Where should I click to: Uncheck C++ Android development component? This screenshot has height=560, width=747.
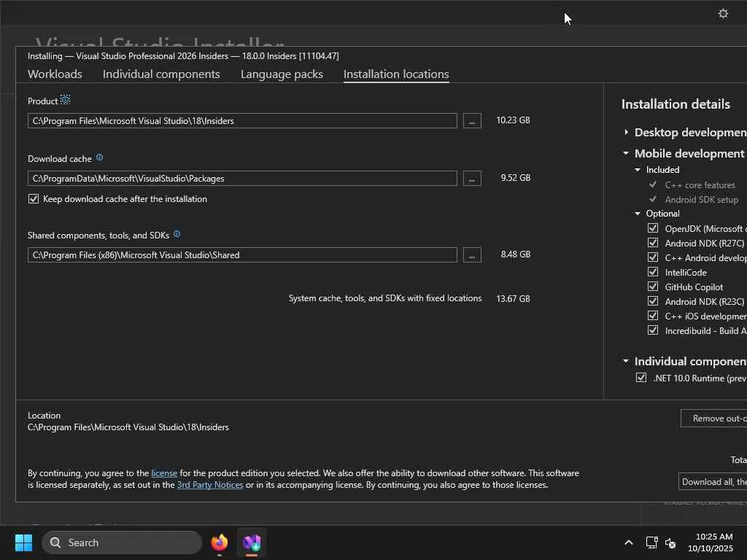[x=653, y=257]
